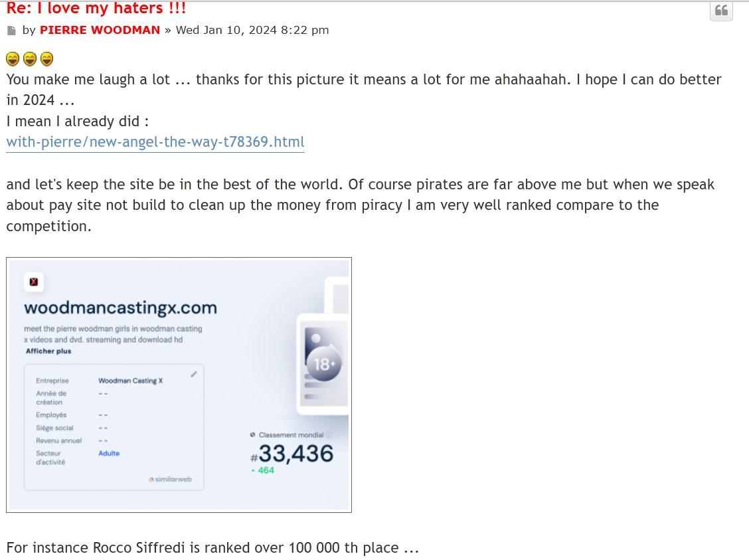This screenshot has height=560, width=749.
Task: Click the Woodman Casting X company name
Action: point(130,381)
